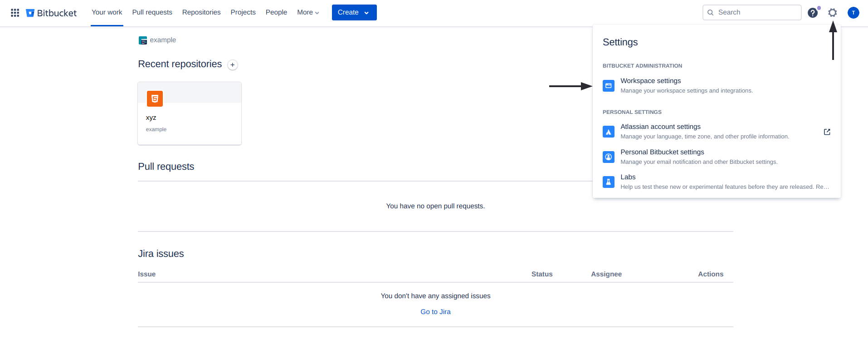Click the example workspace icon
Image resolution: width=868 pixels, height=364 pixels.
[143, 40]
